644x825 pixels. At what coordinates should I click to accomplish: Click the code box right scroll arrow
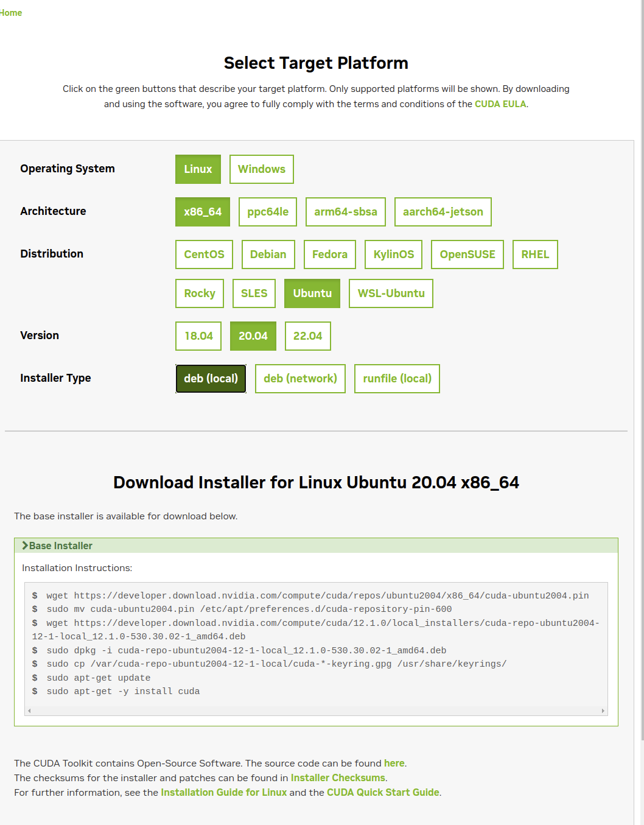click(x=603, y=711)
